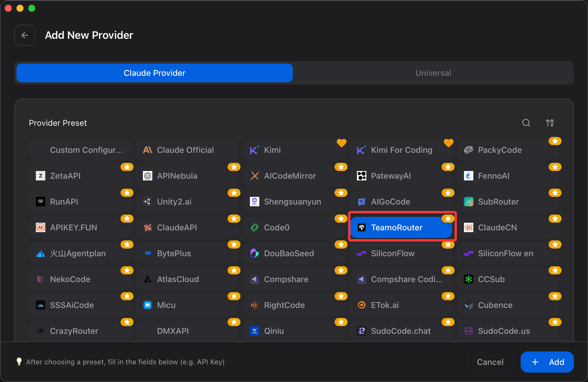Click the SubRouter logo icon
This screenshot has width=588, height=382.
pyautogui.click(x=469, y=202)
